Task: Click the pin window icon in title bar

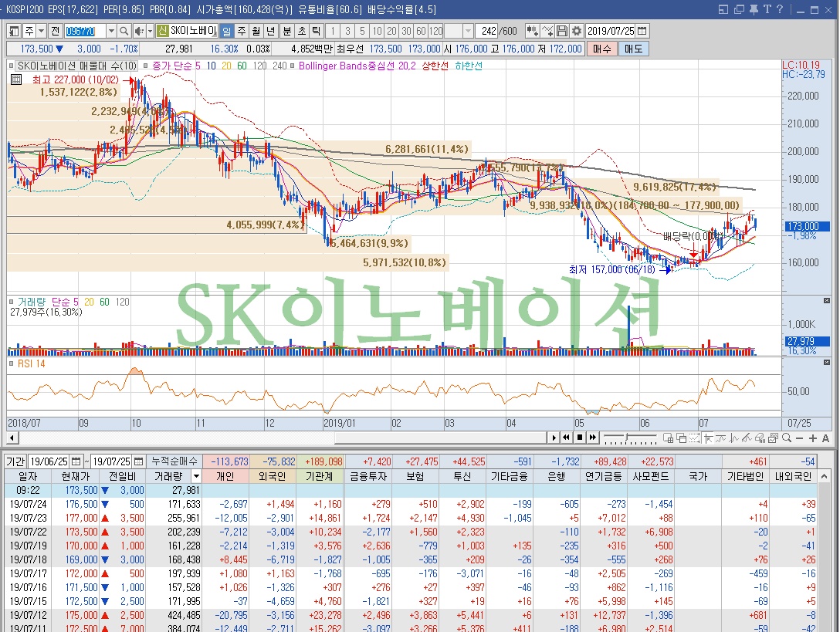Action: tap(754, 9)
